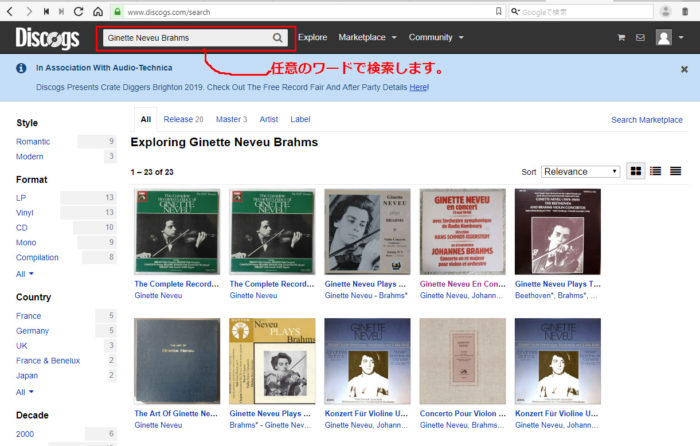Screen dimensions: 700x446
Task: Open the 'Ginette Neveu - Brahms*' artist link
Action: point(366,296)
